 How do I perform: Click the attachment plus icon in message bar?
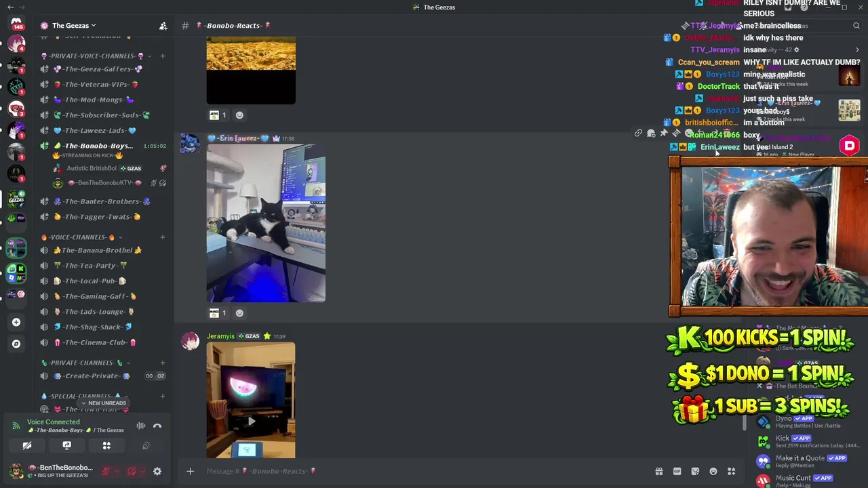click(190, 471)
